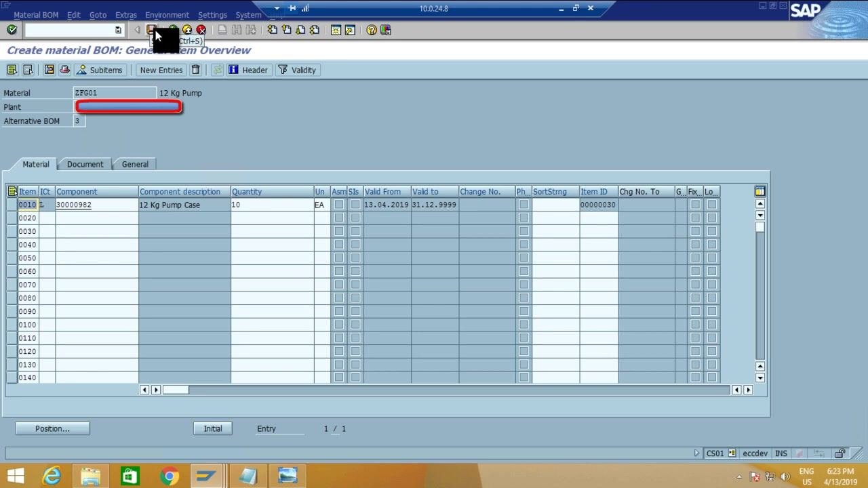The height and width of the screenshot is (488, 868).
Task: Switch to the Document tab
Action: [x=85, y=164]
